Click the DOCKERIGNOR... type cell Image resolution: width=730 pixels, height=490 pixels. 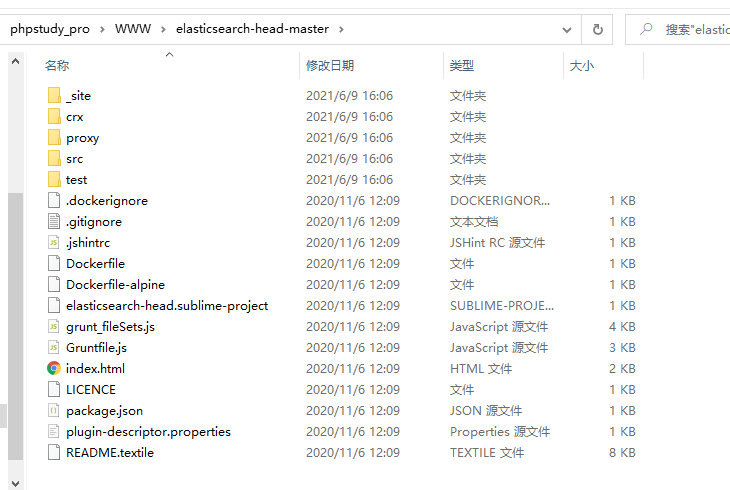500,201
